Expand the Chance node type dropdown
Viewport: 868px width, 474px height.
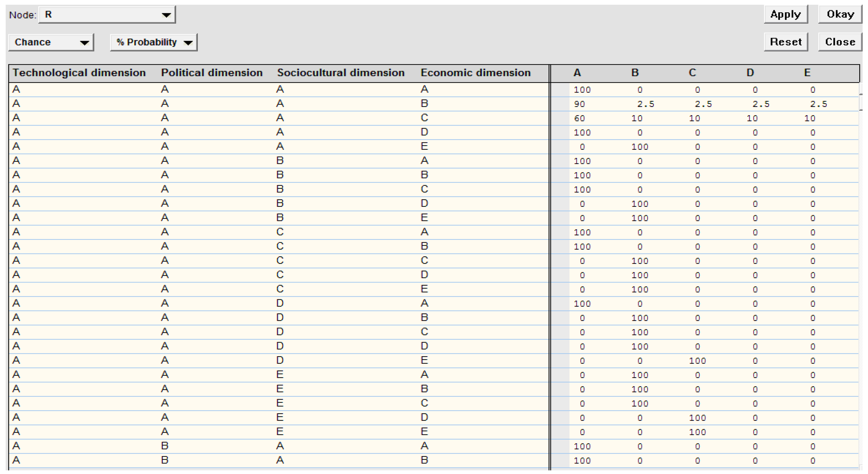[x=51, y=42]
